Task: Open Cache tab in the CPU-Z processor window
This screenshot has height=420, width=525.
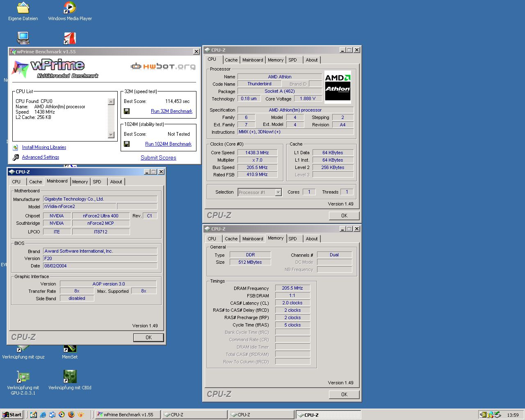Action: tap(231, 60)
